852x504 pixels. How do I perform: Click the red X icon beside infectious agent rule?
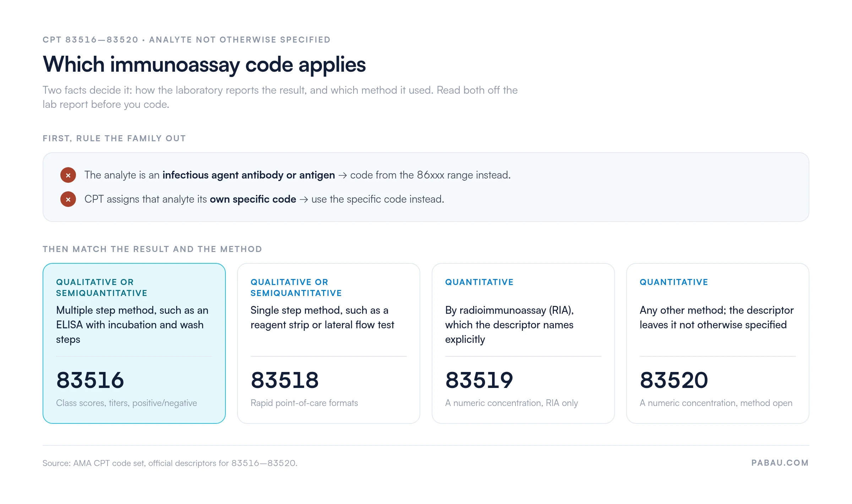coord(68,175)
